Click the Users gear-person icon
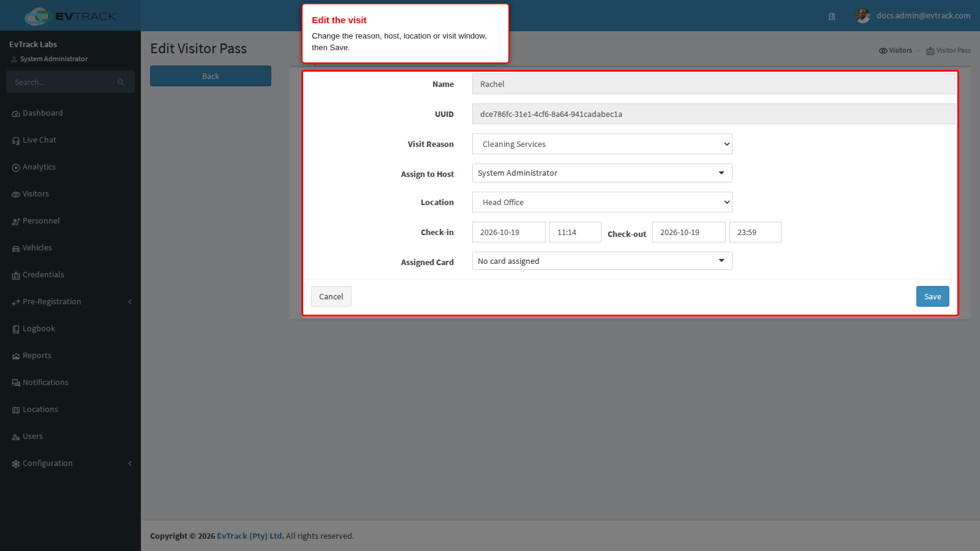 (x=16, y=437)
